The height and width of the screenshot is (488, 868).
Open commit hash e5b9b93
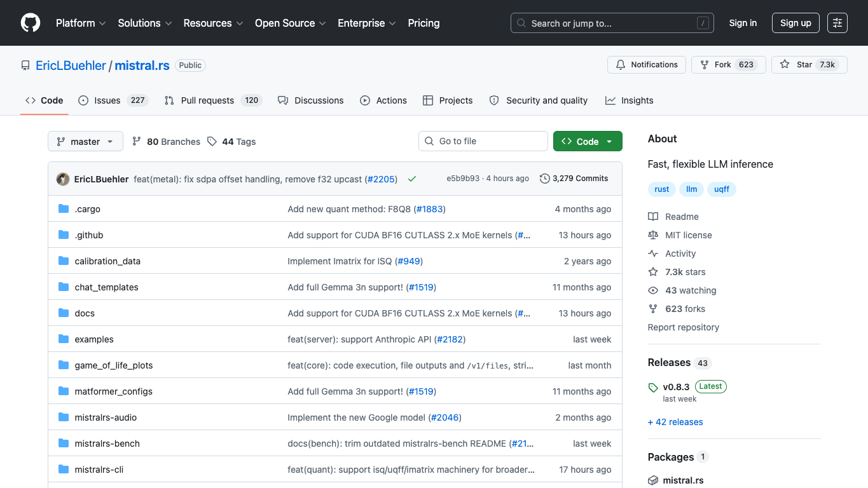(463, 179)
